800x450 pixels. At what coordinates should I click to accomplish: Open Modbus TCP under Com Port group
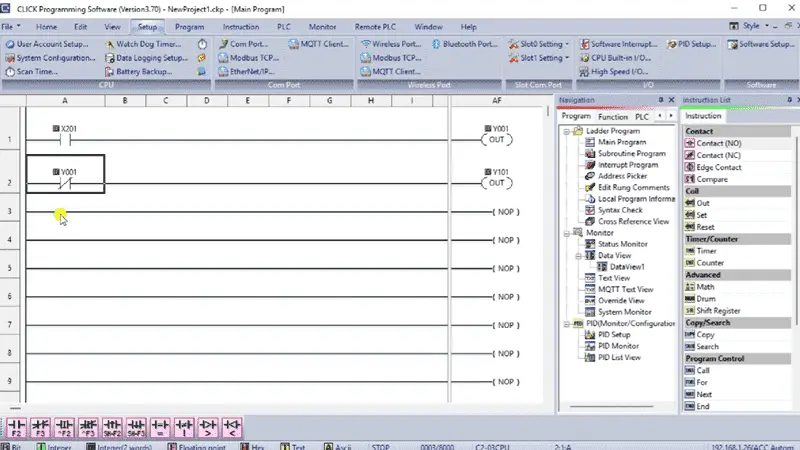point(248,58)
